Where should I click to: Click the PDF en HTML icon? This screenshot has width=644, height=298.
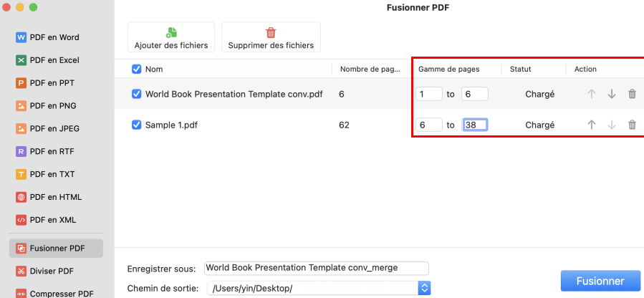pos(21,197)
